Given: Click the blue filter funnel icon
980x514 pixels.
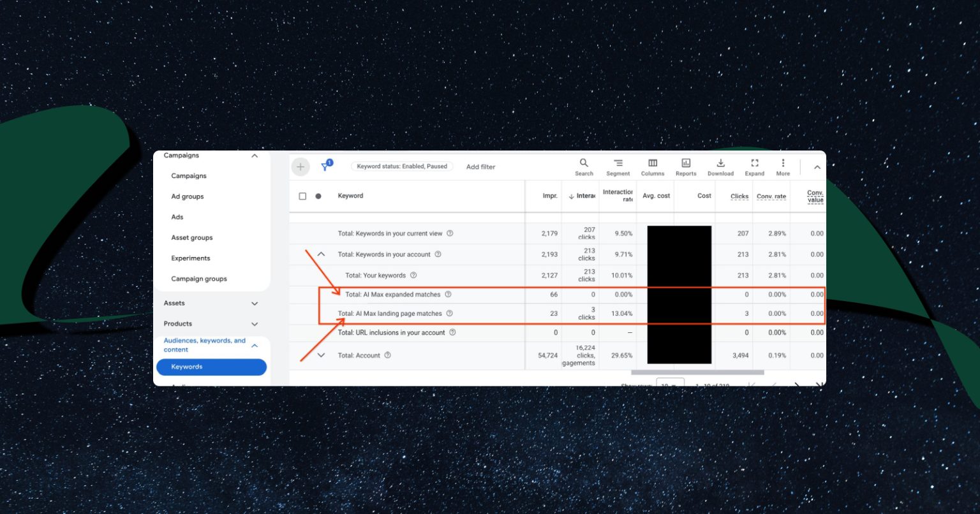Looking at the screenshot, I should click(326, 166).
